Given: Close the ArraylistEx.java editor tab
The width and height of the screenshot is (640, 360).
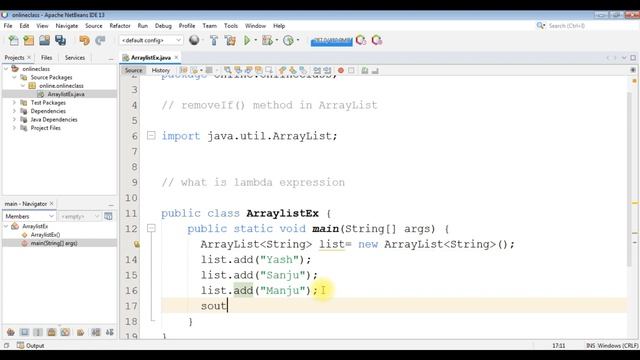Looking at the screenshot, I should pyautogui.click(x=176, y=58).
